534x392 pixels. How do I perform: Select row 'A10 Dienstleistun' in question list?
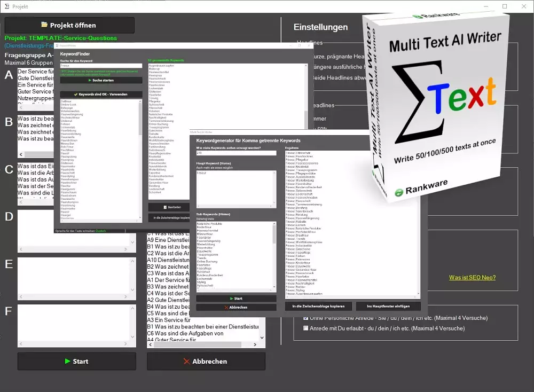pyautogui.click(x=168, y=260)
